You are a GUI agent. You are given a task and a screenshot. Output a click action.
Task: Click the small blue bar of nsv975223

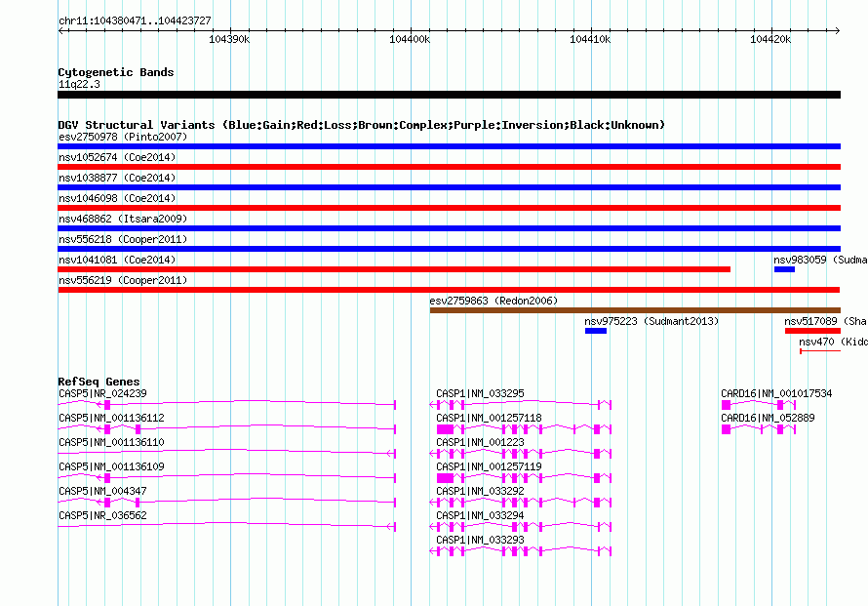(x=596, y=331)
